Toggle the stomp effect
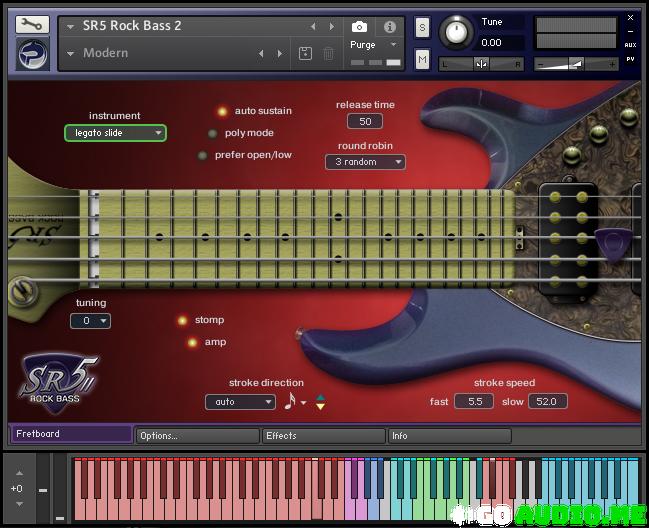The width and height of the screenshot is (649, 528). click(182, 320)
